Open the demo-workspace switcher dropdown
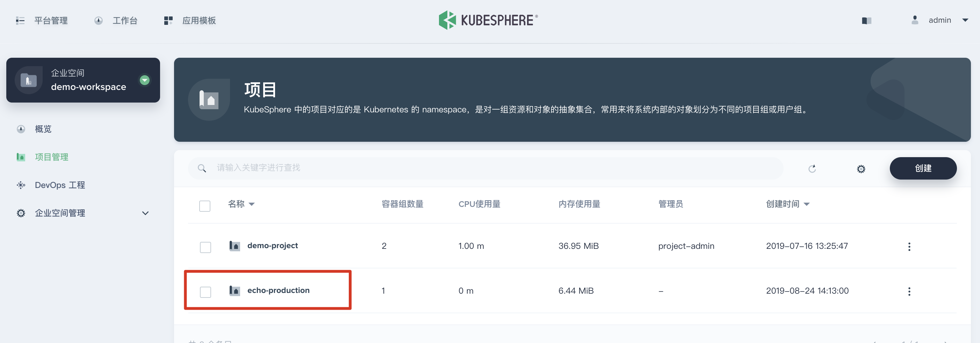 tap(145, 80)
